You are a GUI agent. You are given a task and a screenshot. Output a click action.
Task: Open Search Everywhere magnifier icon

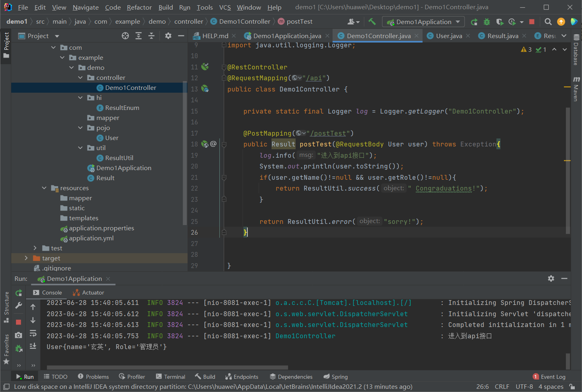point(548,22)
